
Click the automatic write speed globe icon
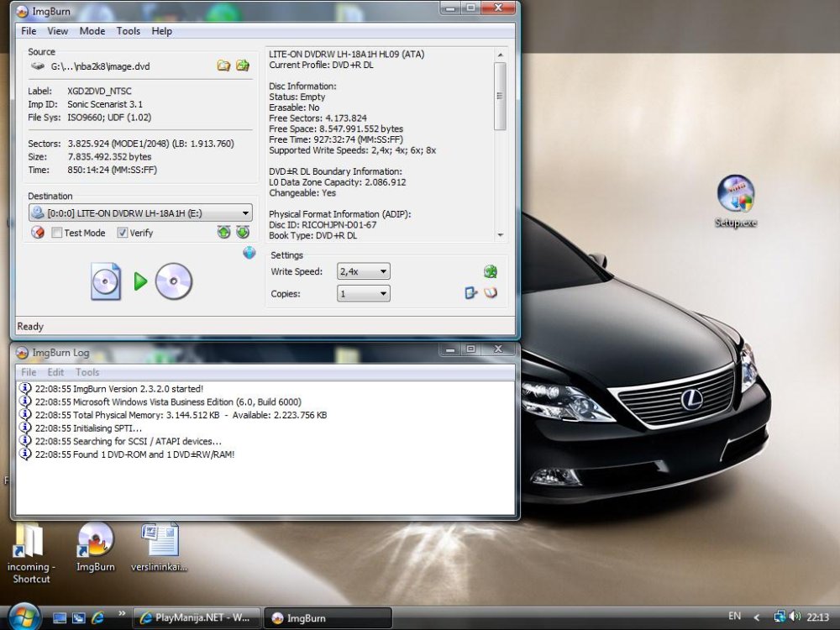(491, 271)
